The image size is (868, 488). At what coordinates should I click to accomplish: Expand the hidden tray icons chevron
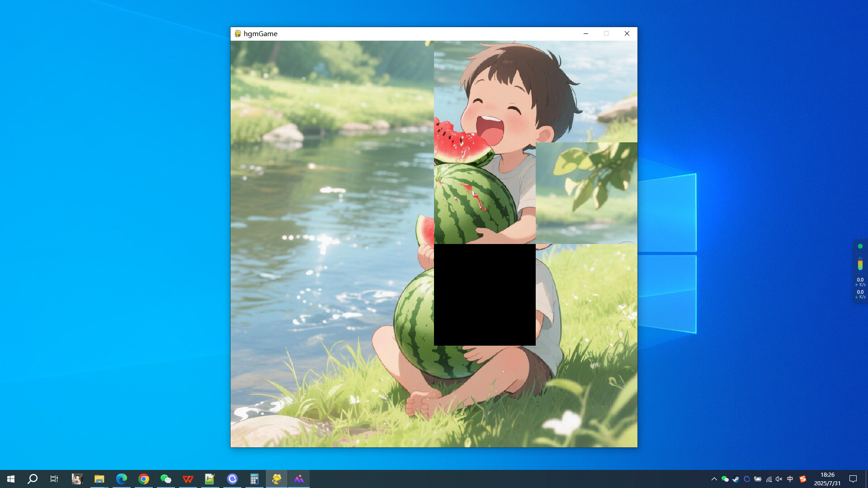715,479
